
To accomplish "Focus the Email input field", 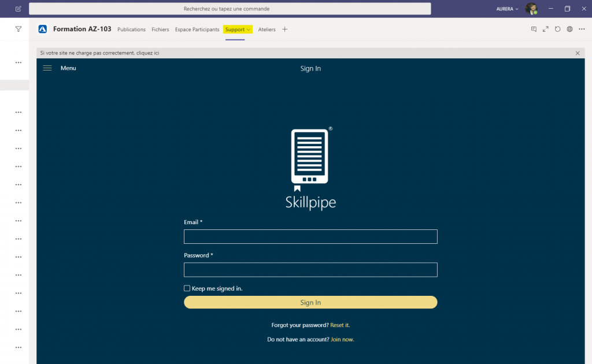I will point(310,236).
